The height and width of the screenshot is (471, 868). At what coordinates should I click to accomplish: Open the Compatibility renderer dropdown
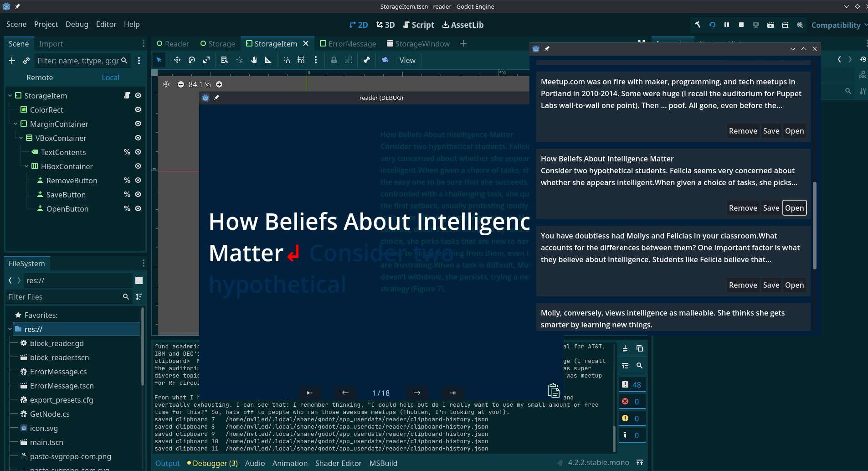839,25
